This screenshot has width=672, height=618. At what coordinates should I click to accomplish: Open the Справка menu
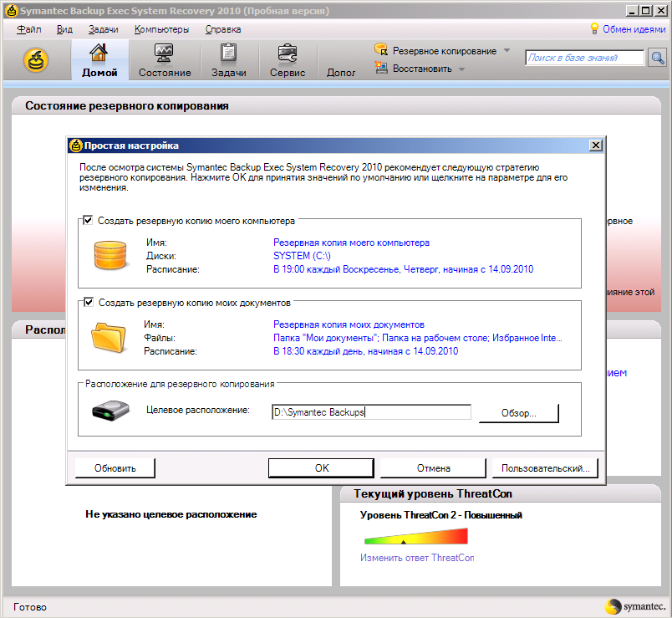click(x=223, y=29)
